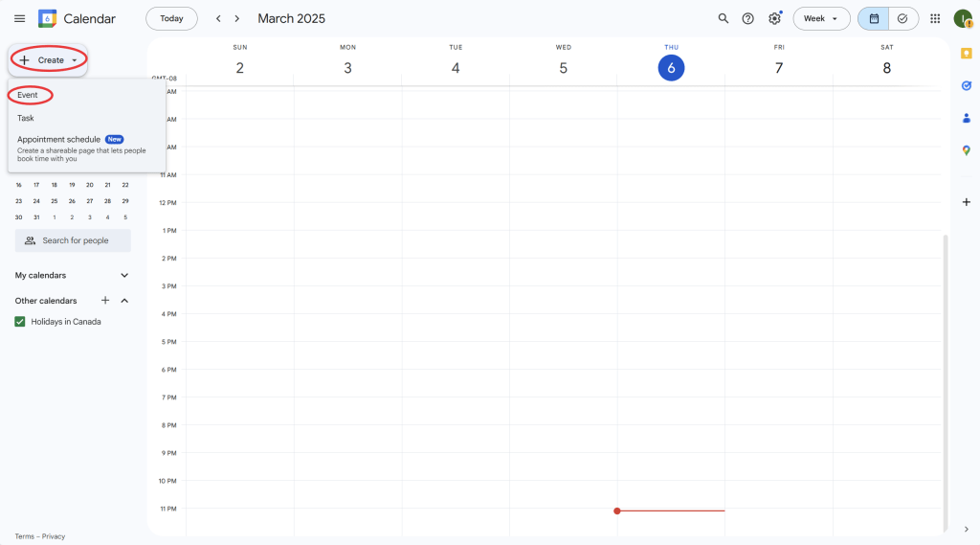The image size is (980, 545).
Task: Open Contacts in the side panel
Action: (x=966, y=118)
